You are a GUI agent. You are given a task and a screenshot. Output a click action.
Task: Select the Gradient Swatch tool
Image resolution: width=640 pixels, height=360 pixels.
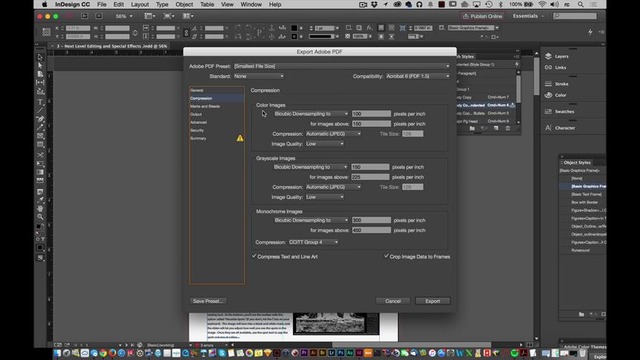[x=40, y=172]
